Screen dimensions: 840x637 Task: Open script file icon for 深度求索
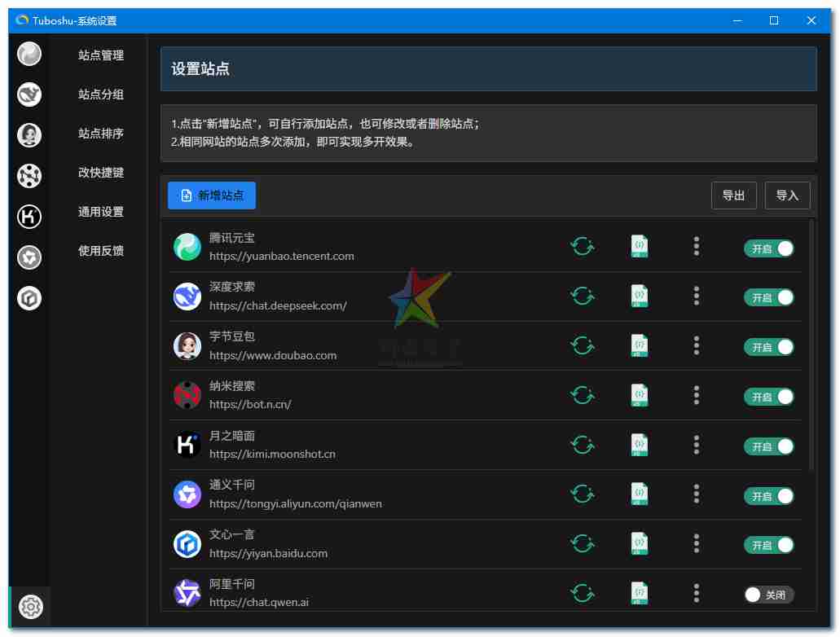tap(640, 296)
